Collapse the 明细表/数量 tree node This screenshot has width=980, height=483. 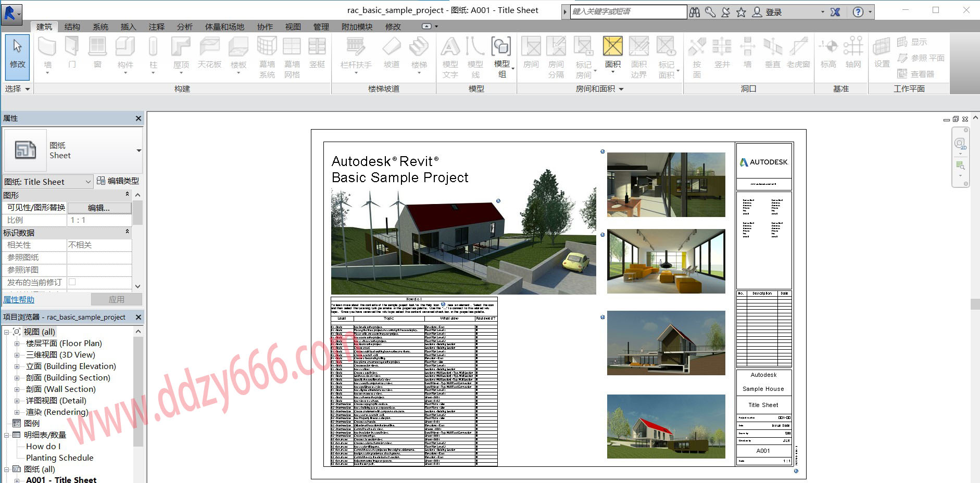point(7,435)
